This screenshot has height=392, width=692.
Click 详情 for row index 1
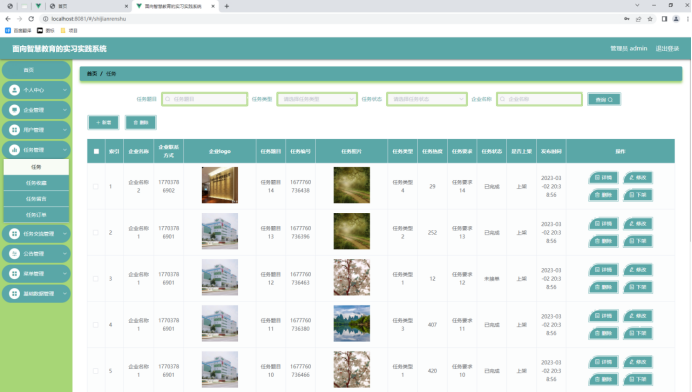click(x=603, y=177)
